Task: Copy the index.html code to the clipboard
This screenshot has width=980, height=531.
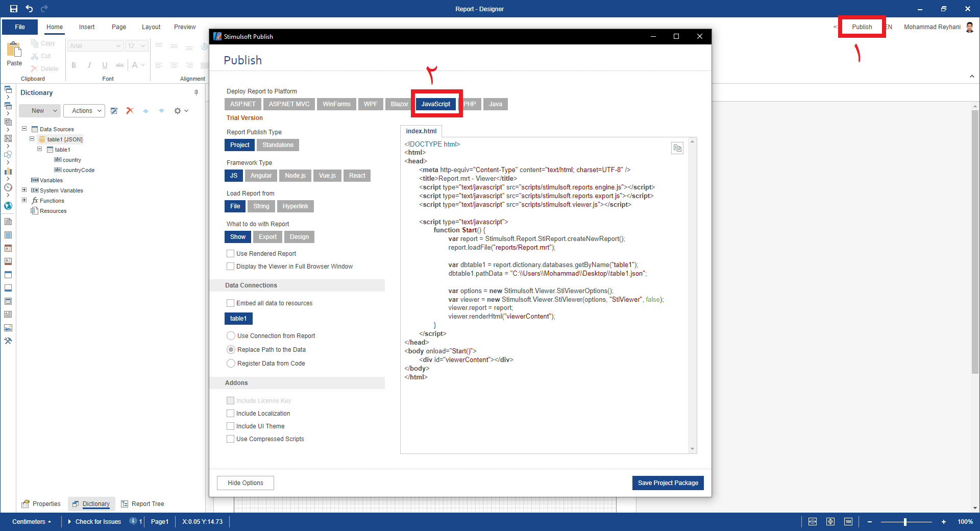Action: click(x=677, y=148)
